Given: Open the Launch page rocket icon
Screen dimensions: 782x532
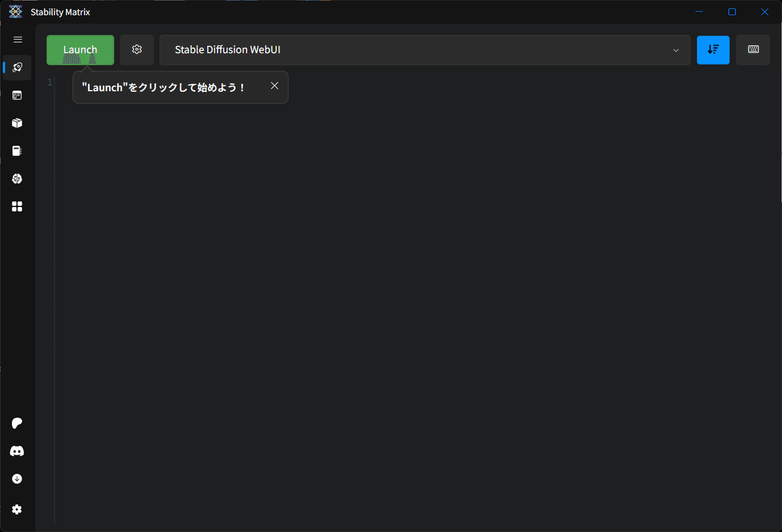Looking at the screenshot, I should 17,68.
